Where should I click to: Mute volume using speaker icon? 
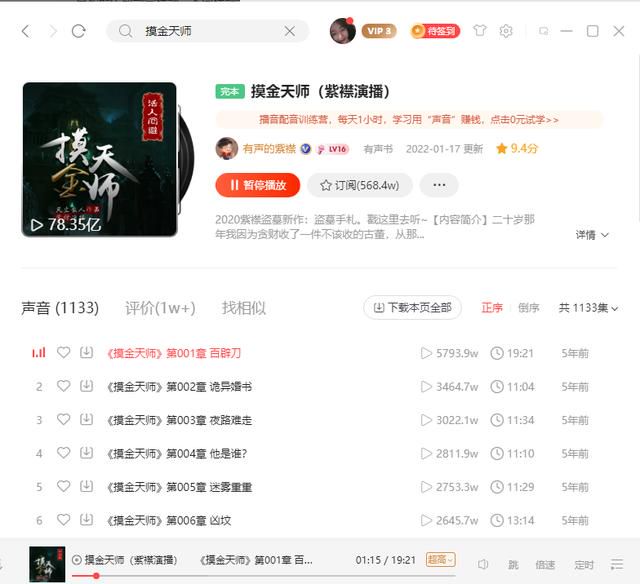click(x=482, y=564)
